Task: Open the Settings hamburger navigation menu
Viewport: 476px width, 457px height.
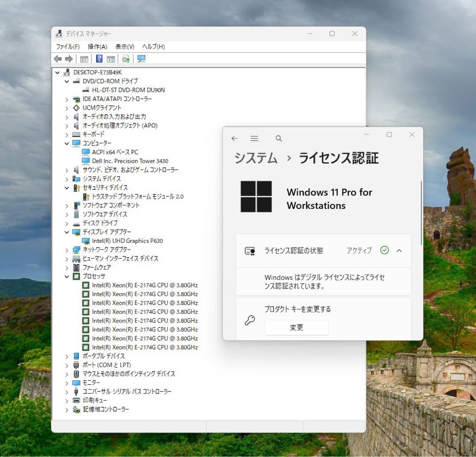Action: [x=254, y=138]
